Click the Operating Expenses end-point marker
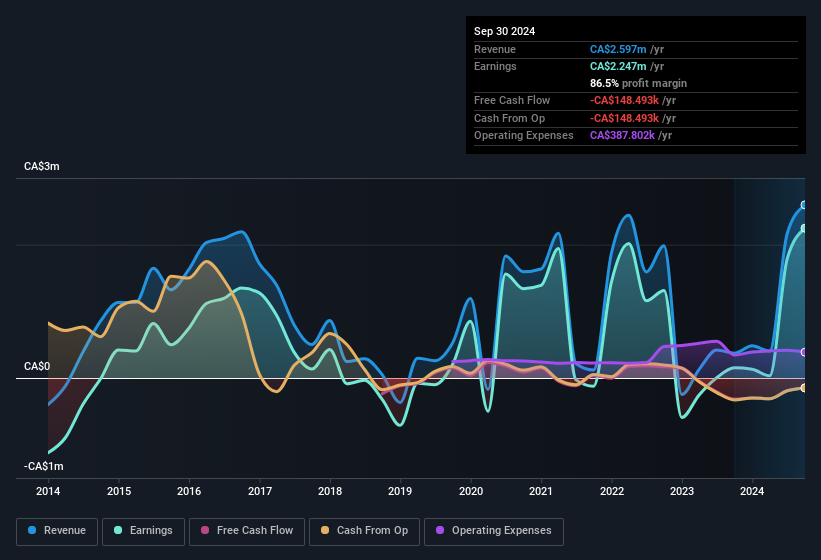821x560 pixels. pyautogui.click(x=804, y=352)
